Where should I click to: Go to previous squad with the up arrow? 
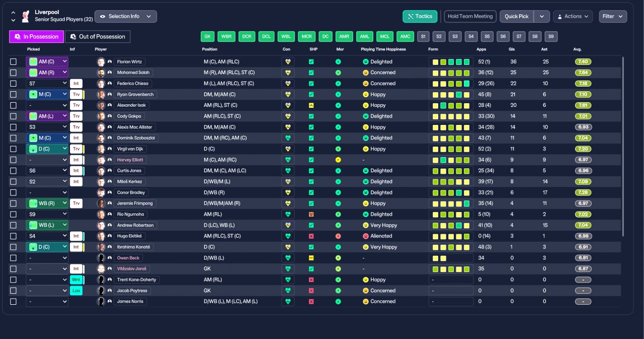coord(13,13)
